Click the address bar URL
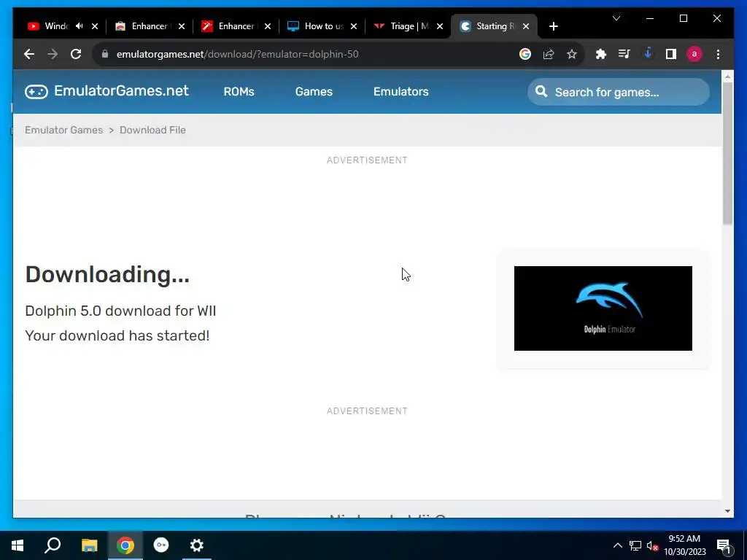Viewport: 747px width, 560px height. point(237,54)
